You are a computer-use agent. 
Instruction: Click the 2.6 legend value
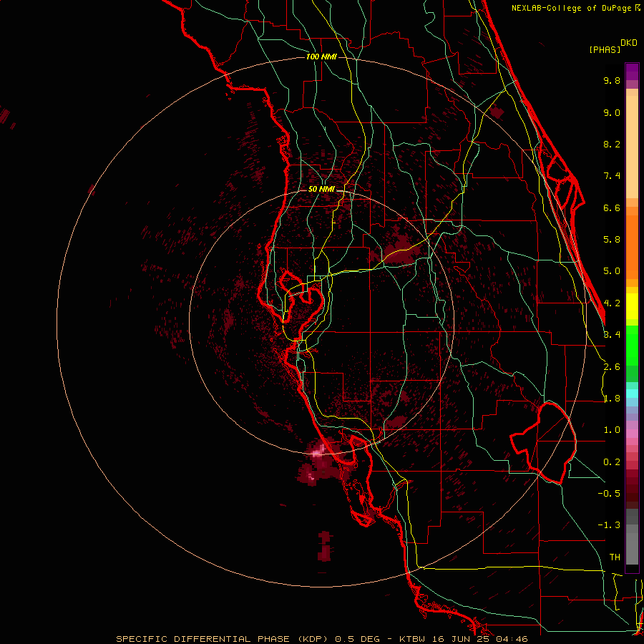coord(612,367)
